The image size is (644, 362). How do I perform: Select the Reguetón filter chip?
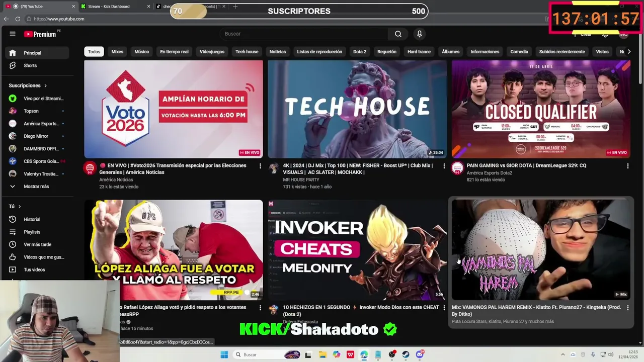pos(387,52)
